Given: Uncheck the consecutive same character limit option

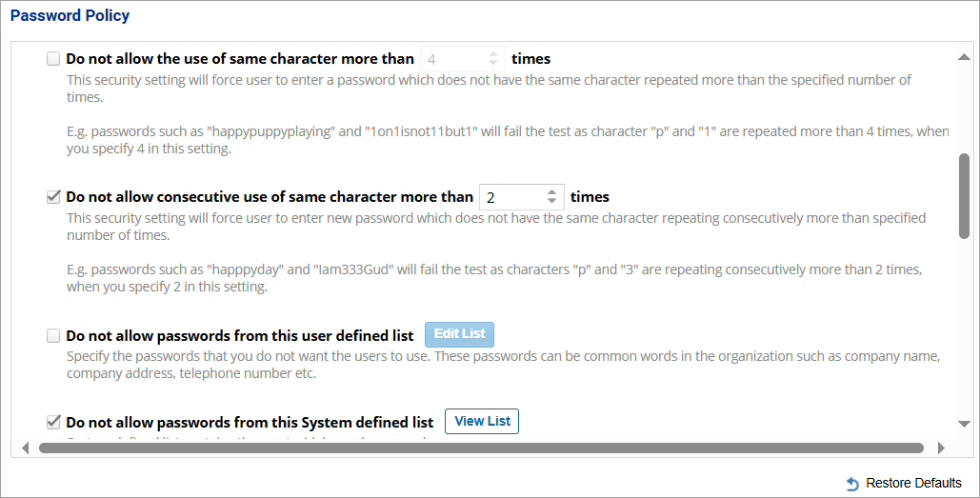Looking at the screenshot, I should coord(53,197).
